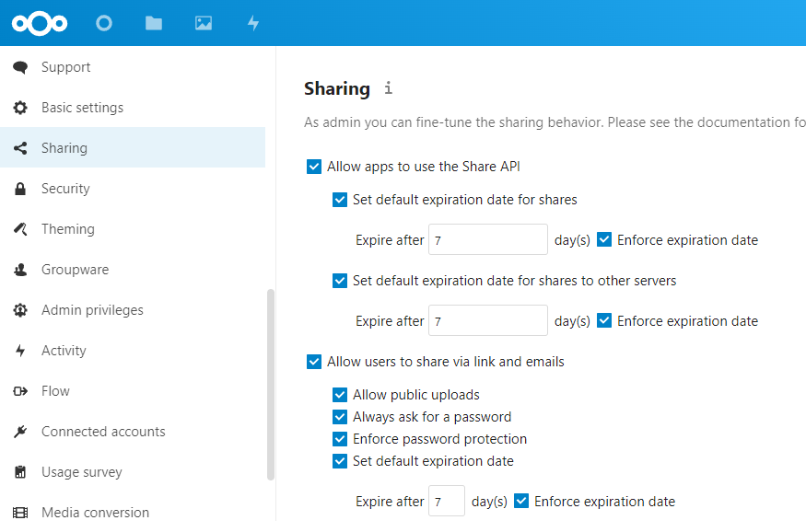This screenshot has width=806, height=532.
Task: Toggle Set default expiration date for shares
Action: point(340,200)
